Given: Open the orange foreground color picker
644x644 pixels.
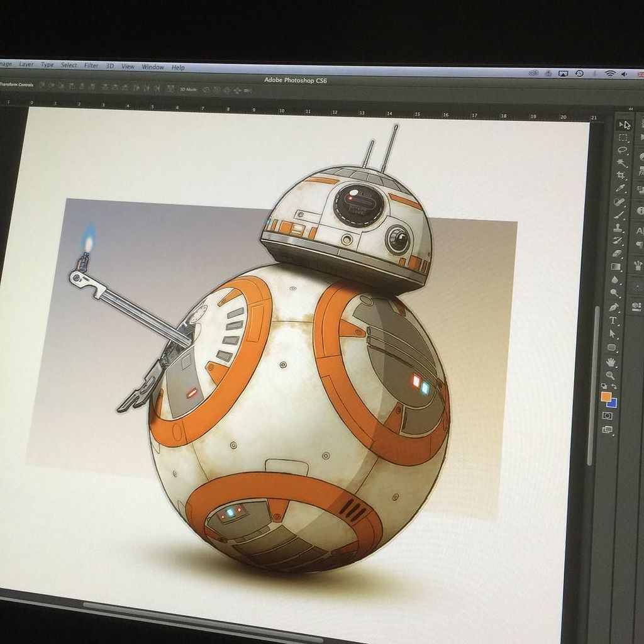Looking at the screenshot, I should click(606, 396).
